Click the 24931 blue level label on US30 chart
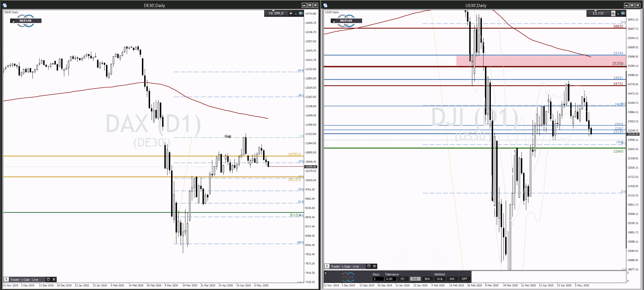644x290 pixels. click(x=618, y=78)
